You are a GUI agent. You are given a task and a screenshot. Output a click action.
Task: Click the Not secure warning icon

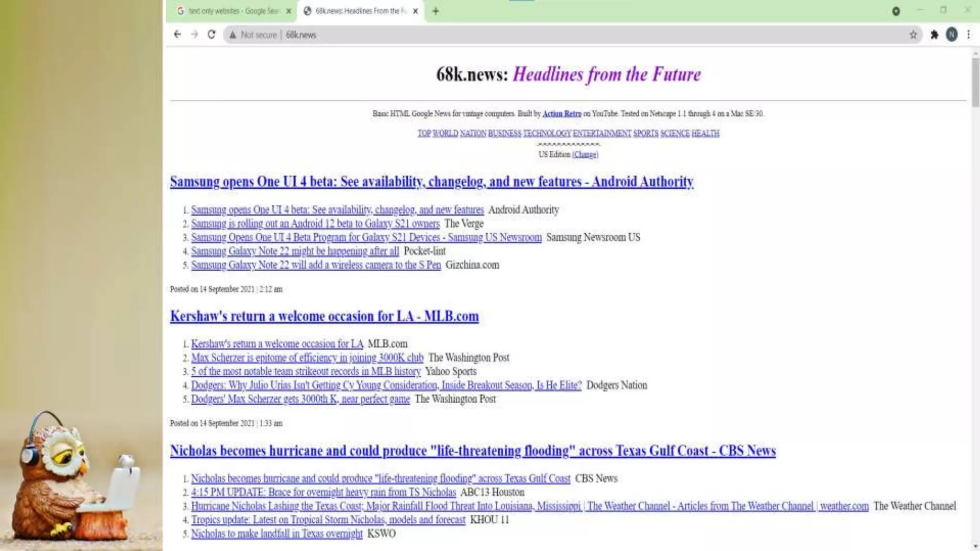click(233, 34)
